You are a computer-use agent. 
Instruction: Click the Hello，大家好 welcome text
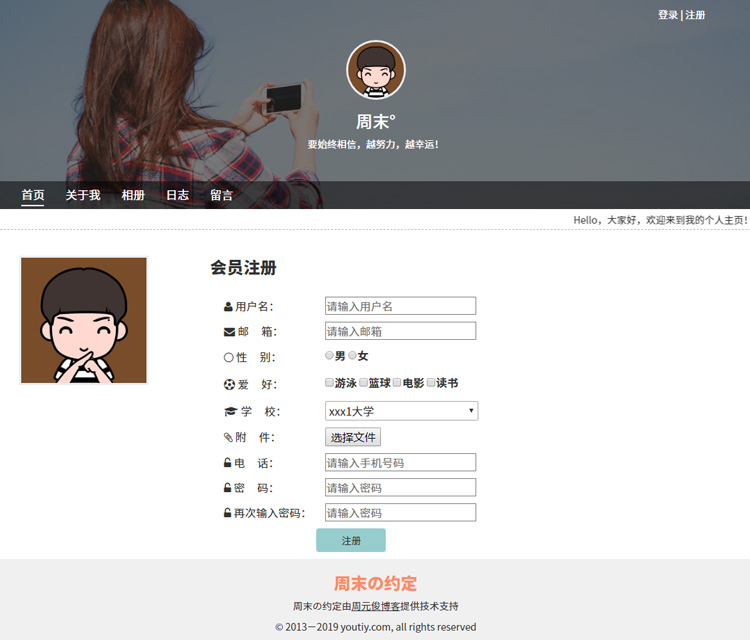(x=660, y=220)
